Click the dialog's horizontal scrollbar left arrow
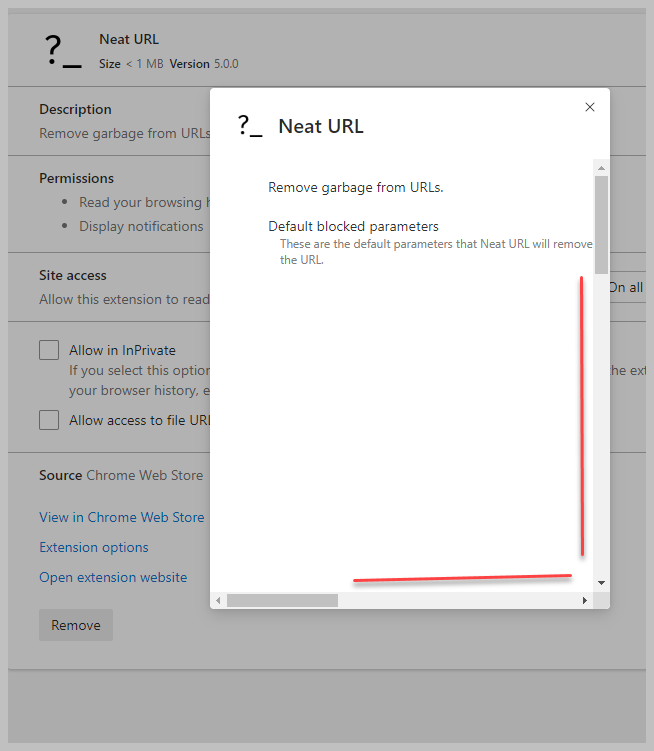654x751 pixels. [218, 600]
